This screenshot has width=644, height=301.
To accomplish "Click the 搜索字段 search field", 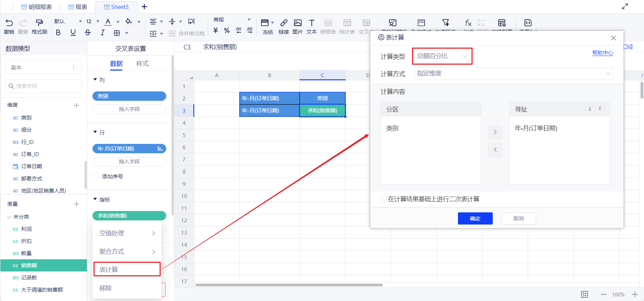I will tap(44, 86).
